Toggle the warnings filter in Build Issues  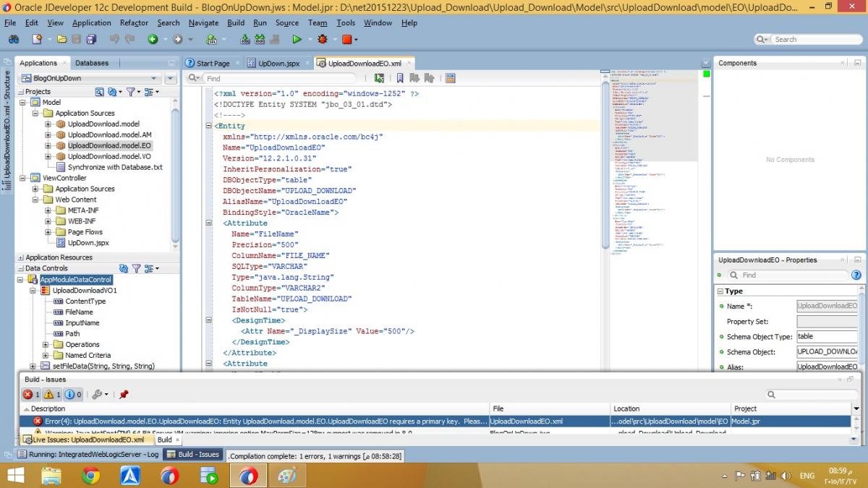click(x=53, y=395)
